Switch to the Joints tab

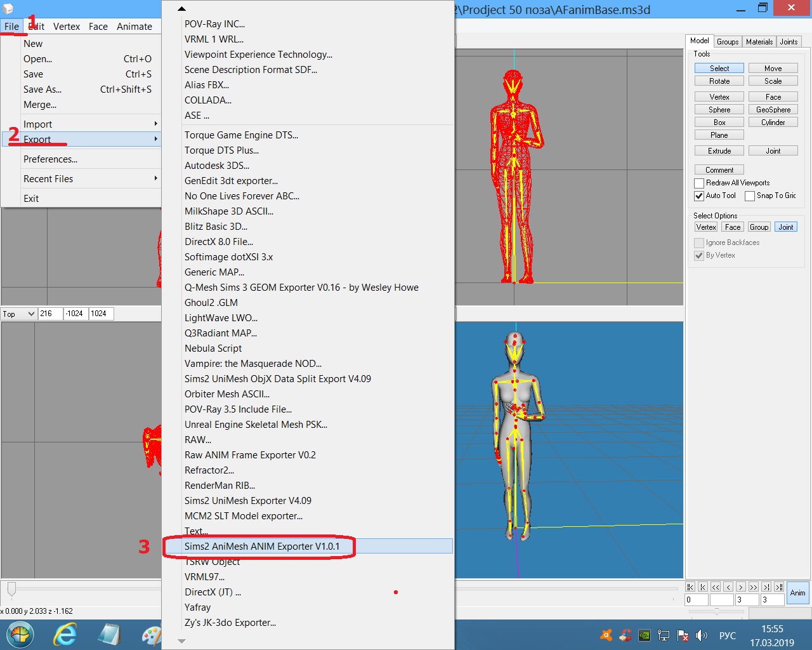click(789, 42)
